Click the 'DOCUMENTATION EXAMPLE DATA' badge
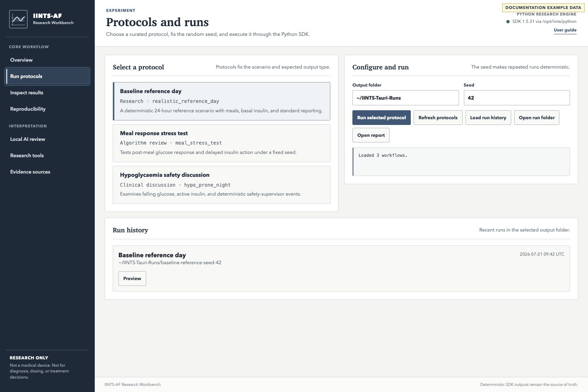This screenshot has height=392, width=588. pyautogui.click(x=543, y=8)
